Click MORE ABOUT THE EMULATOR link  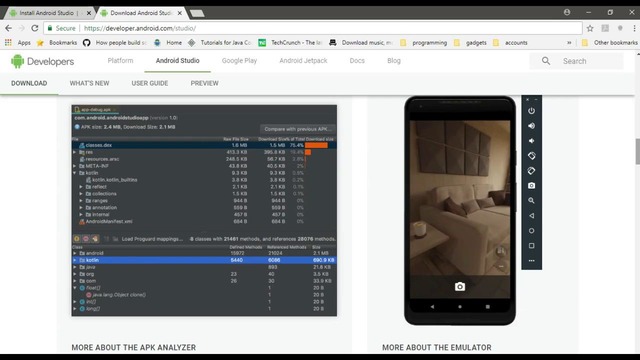(x=437, y=347)
